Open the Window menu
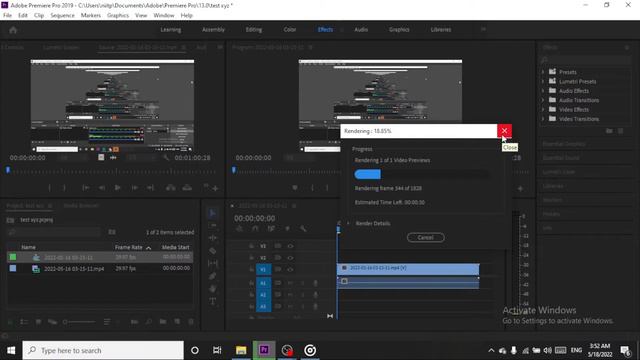Viewport: 640px width, 360px height. (x=164, y=16)
